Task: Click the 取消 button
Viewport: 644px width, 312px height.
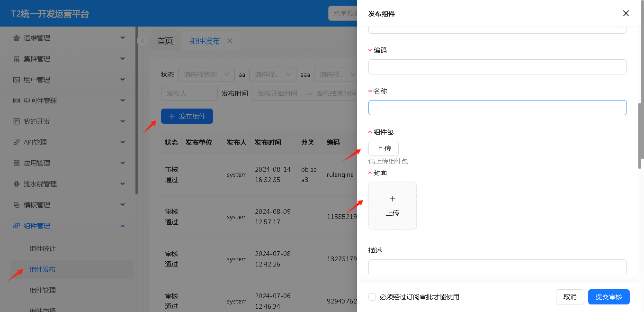Action: tap(570, 297)
